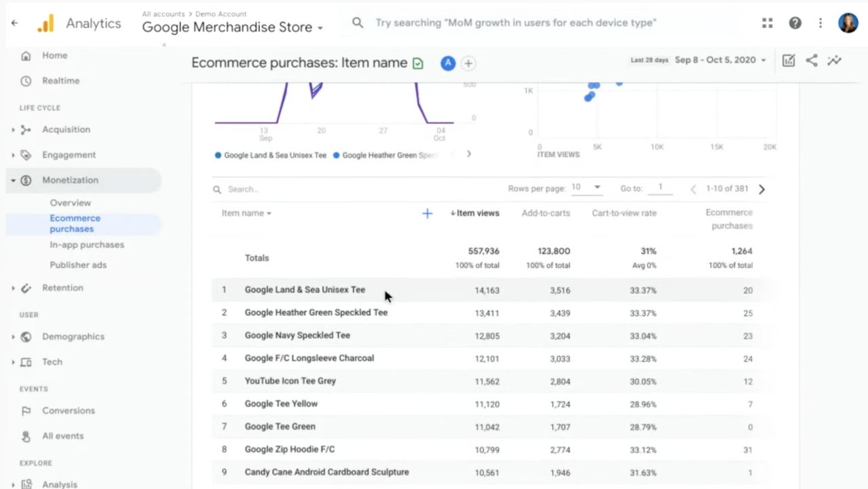The image size is (868, 489).
Task: Open the Item name dimension dropdown
Action: coord(246,213)
